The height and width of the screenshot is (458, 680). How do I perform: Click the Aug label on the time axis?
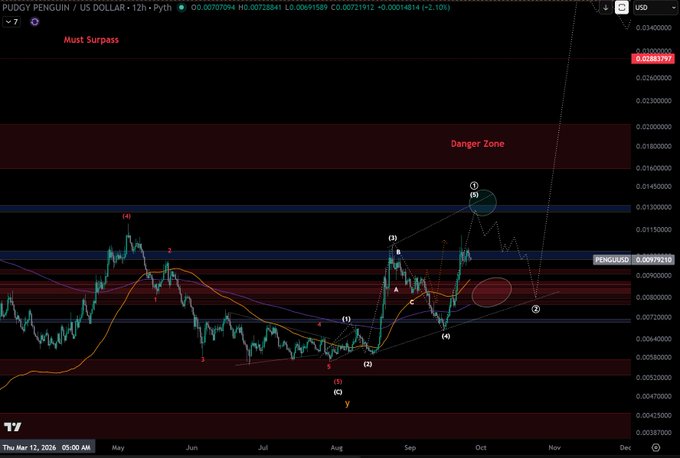[337, 448]
